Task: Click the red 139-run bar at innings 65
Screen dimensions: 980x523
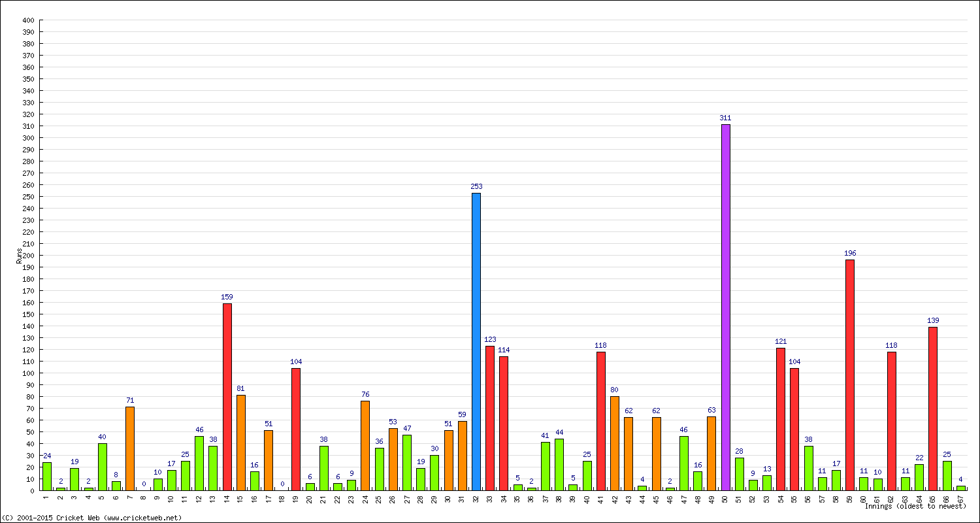Action: pyautogui.click(x=933, y=409)
